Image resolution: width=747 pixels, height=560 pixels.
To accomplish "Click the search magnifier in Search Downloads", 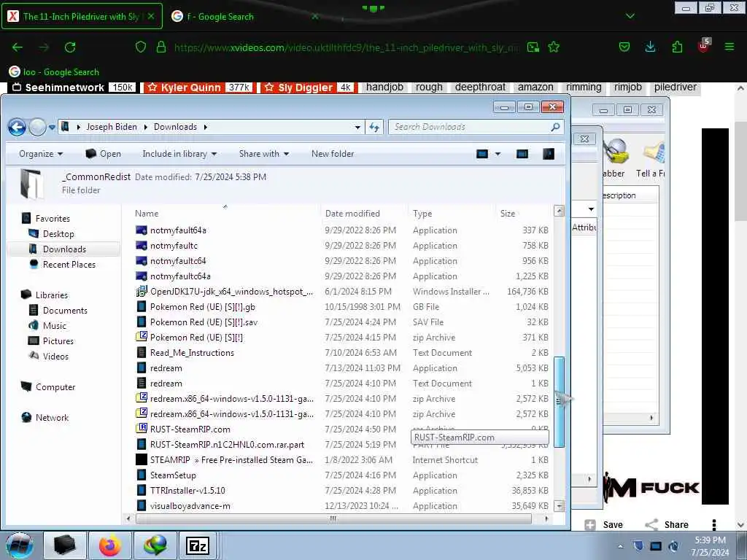I will [x=555, y=127].
